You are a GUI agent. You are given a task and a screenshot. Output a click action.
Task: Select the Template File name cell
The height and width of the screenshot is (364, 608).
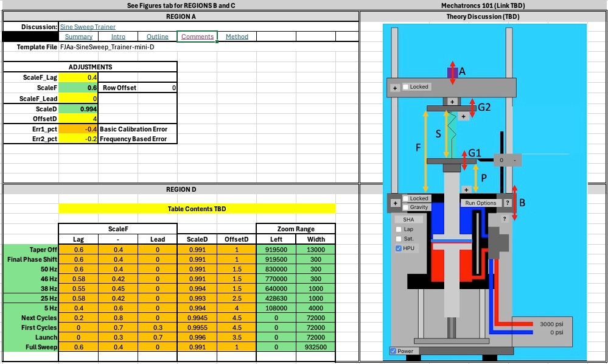tap(107, 47)
